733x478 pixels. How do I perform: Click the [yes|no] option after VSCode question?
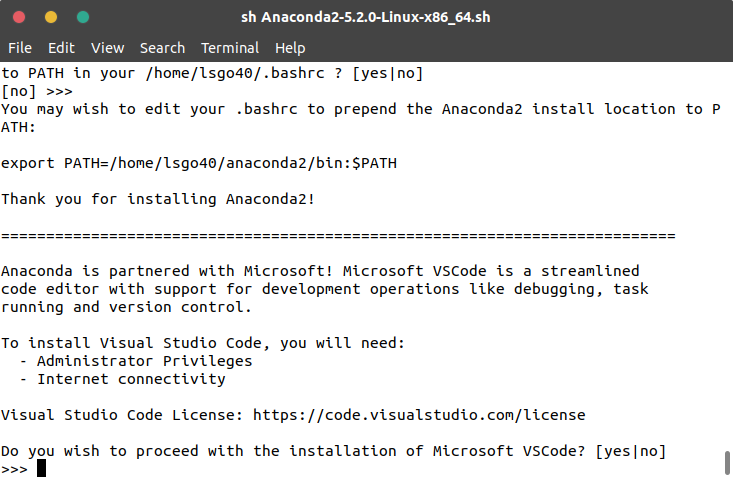[631, 451]
